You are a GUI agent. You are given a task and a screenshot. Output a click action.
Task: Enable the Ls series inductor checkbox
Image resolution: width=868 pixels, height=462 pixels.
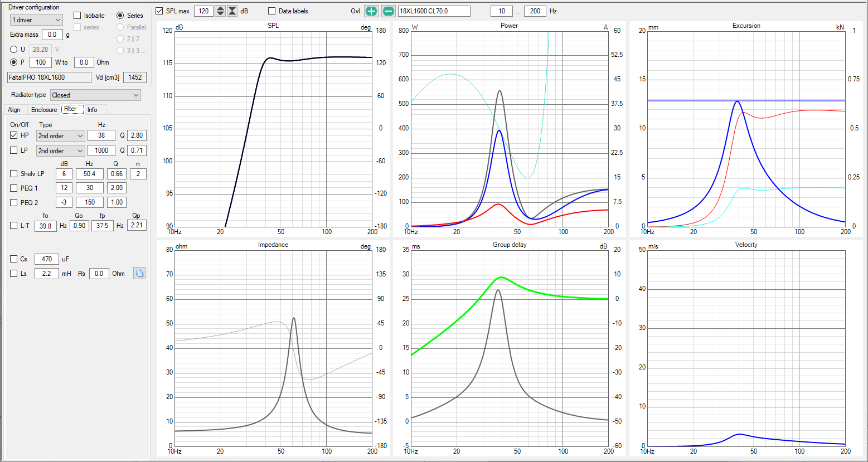click(x=14, y=274)
